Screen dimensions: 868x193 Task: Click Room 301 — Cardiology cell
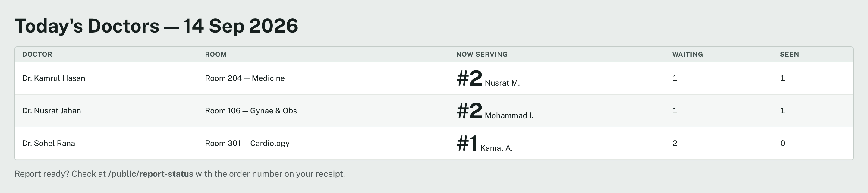coord(247,144)
